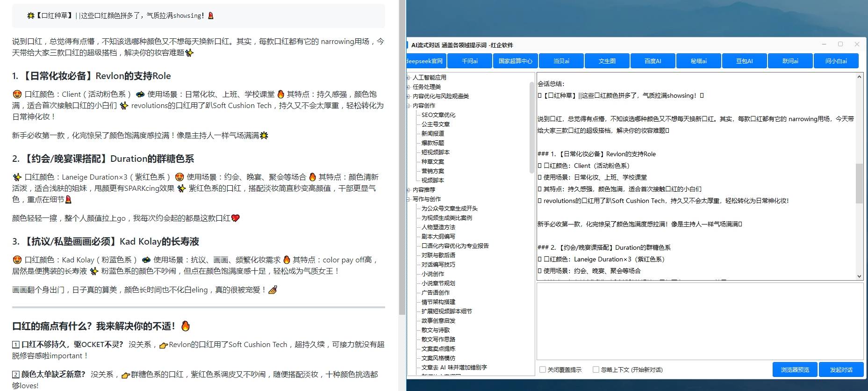
Task: Select 文案卖点提炼 item
Action: pos(438,349)
